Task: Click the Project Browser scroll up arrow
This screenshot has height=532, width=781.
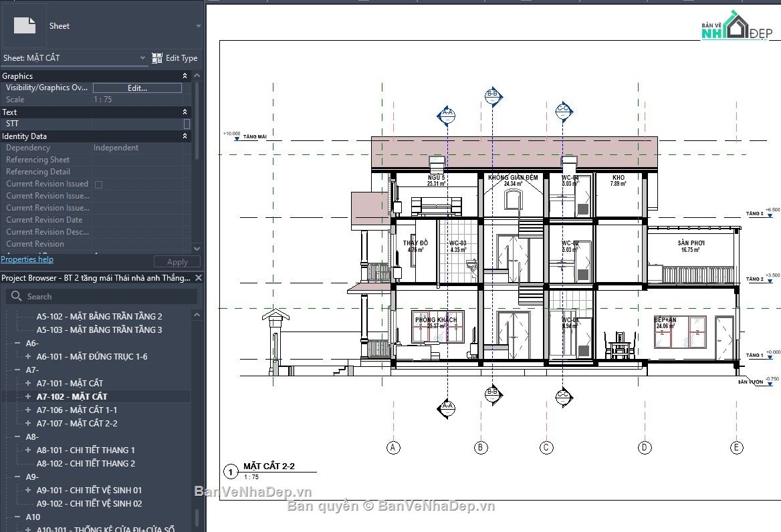Action: click(x=197, y=315)
